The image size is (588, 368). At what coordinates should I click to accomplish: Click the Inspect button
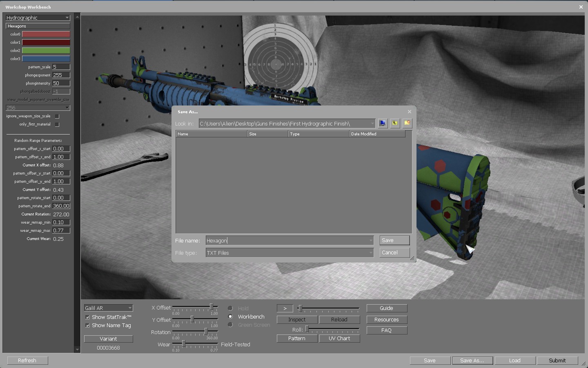pos(297,320)
